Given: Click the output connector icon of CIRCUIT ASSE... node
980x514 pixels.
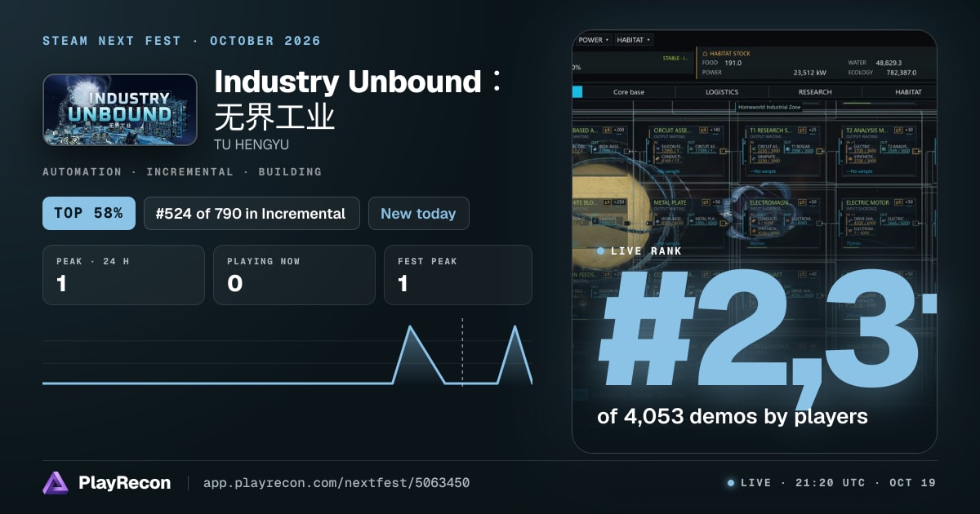Looking at the screenshot, I should (x=724, y=151).
